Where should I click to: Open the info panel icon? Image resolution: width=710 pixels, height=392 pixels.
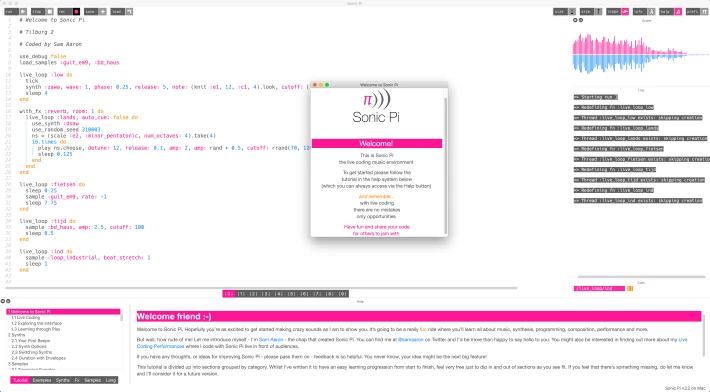coord(652,12)
